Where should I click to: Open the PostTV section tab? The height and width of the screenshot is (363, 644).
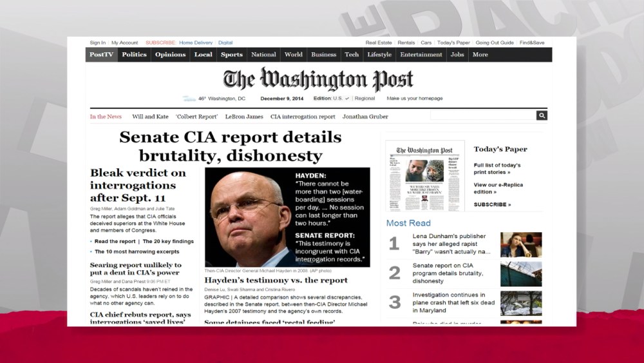102,55
